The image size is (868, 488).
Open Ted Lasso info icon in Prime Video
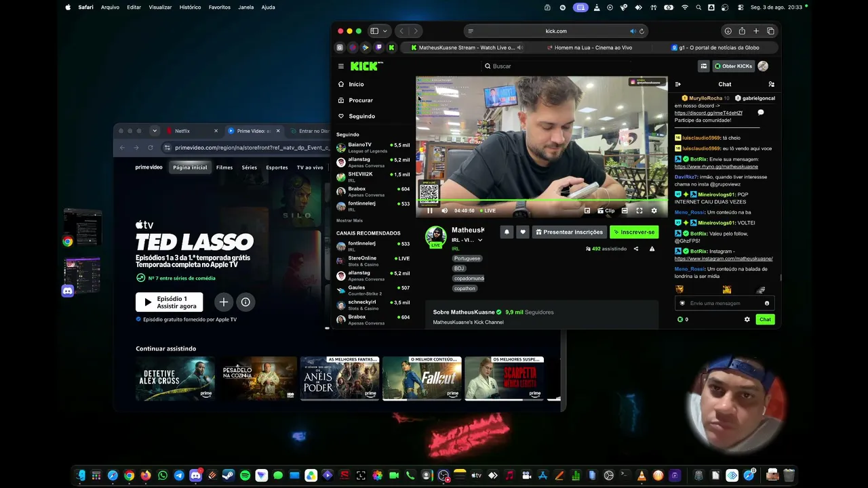(245, 302)
